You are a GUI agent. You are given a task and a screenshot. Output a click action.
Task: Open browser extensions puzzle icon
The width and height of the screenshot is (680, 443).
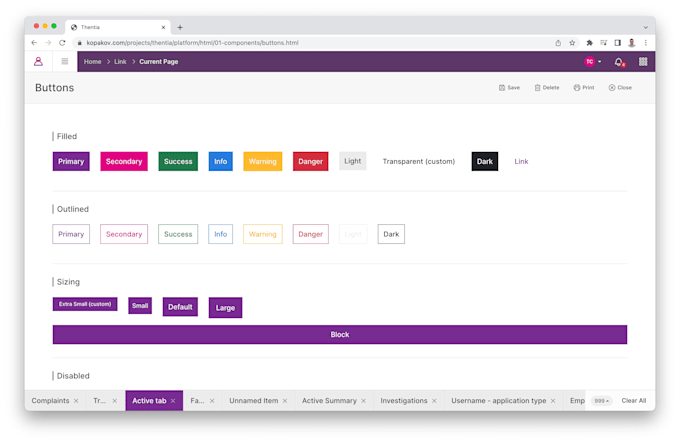tap(589, 42)
